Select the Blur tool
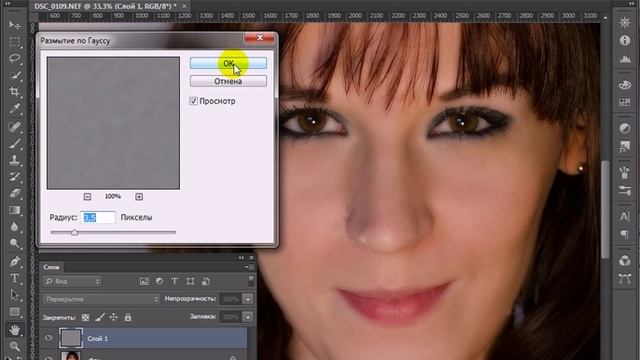 click(14, 227)
